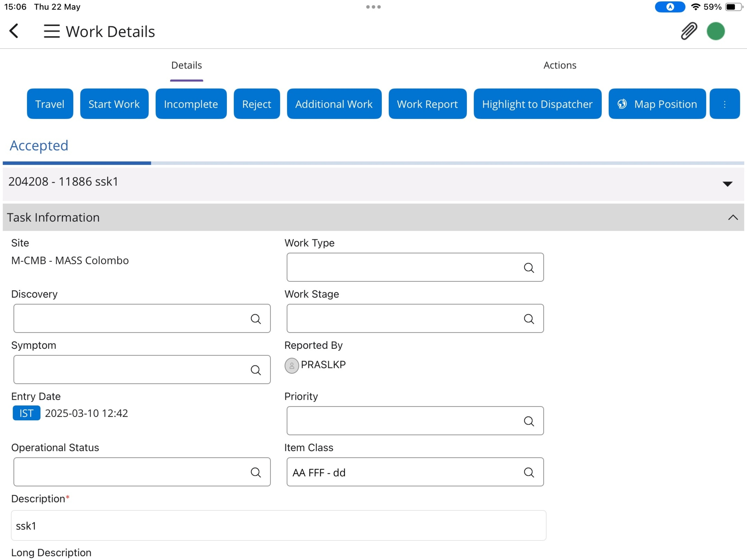
Task: Click the Discovery search icon
Action: (256, 319)
